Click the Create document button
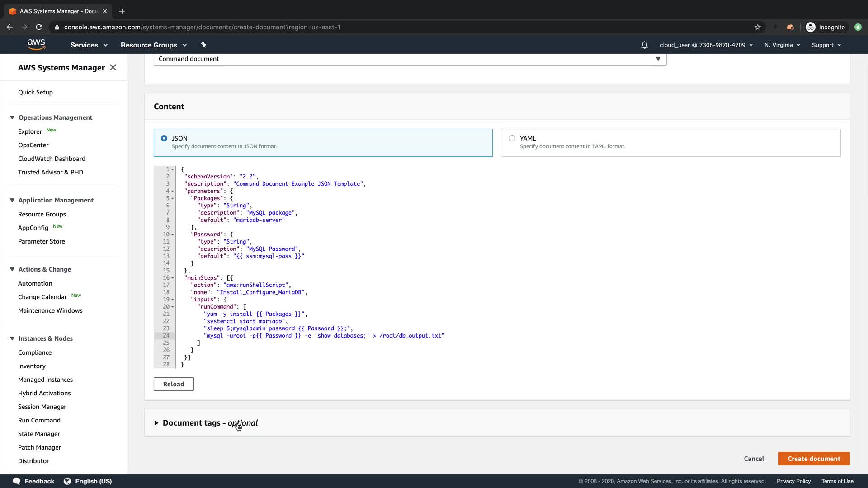 pos(814,459)
